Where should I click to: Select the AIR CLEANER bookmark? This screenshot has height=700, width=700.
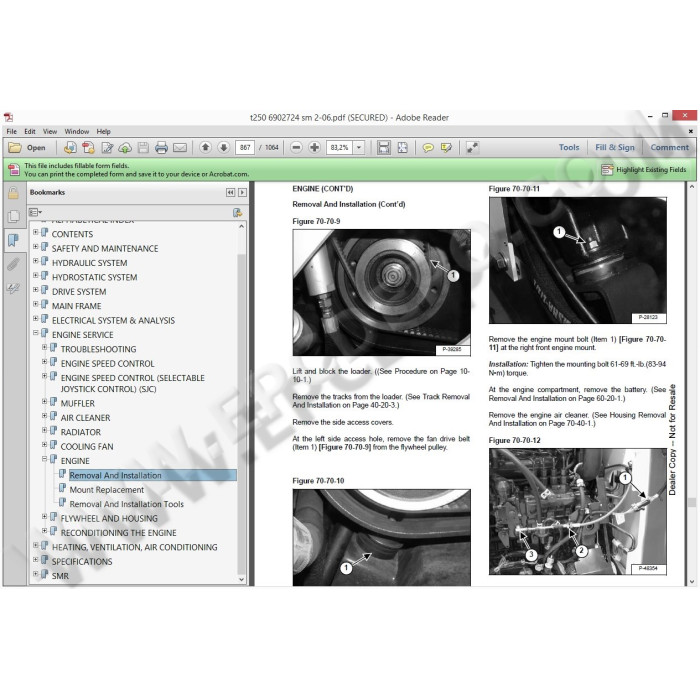click(x=85, y=418)
